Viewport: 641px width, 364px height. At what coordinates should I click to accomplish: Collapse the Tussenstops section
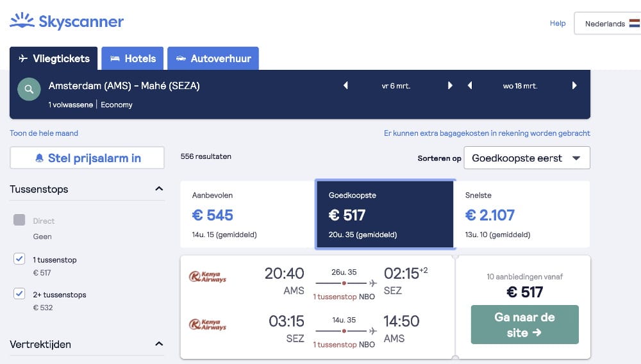159,189
